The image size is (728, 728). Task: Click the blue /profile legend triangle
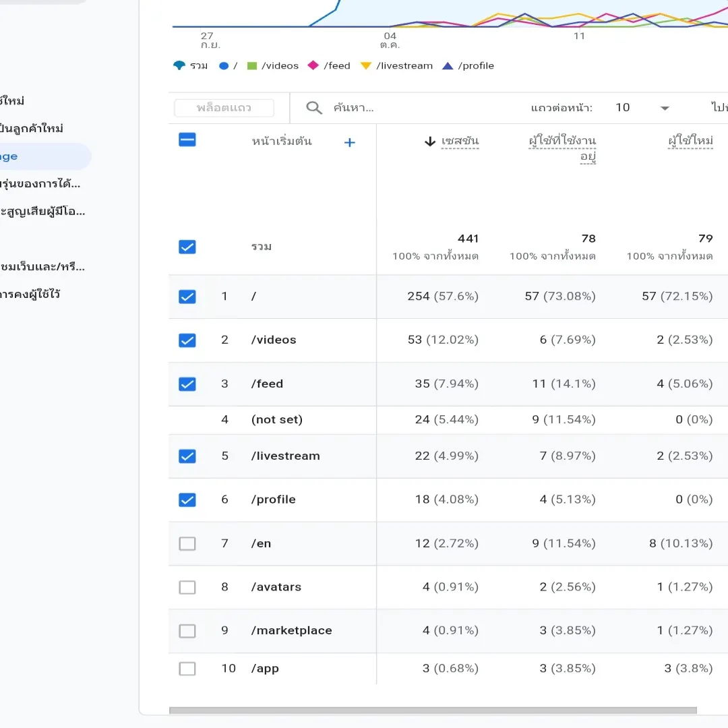click(448, 66)
